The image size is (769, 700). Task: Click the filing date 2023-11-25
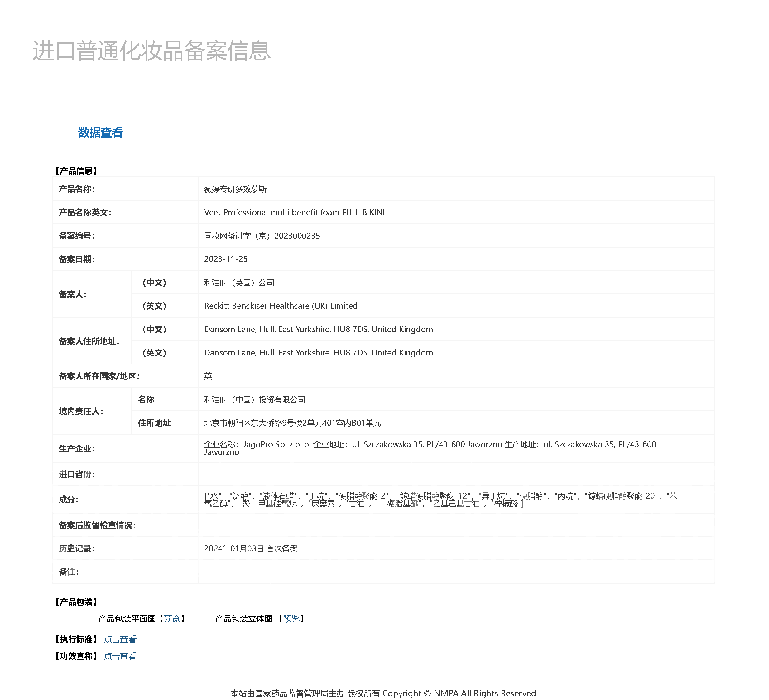click(x=226, y=259)
